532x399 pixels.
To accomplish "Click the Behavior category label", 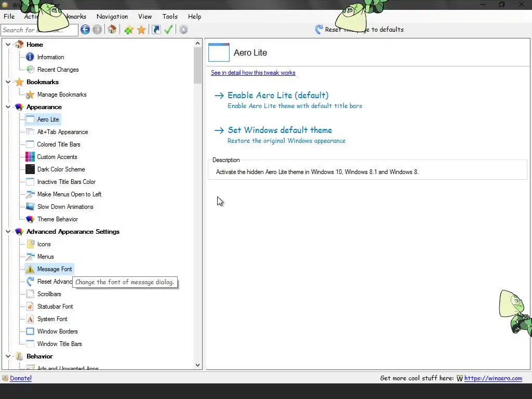I will click(39, 356).
